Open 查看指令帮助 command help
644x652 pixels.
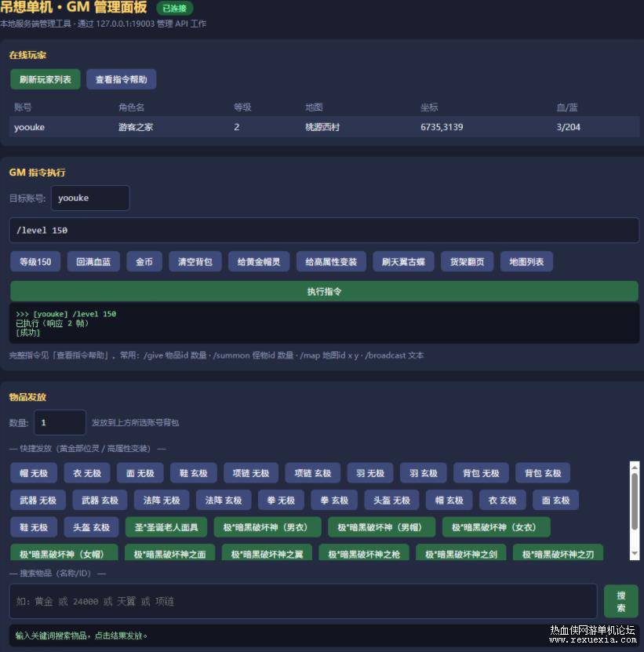tap(121, 79)
